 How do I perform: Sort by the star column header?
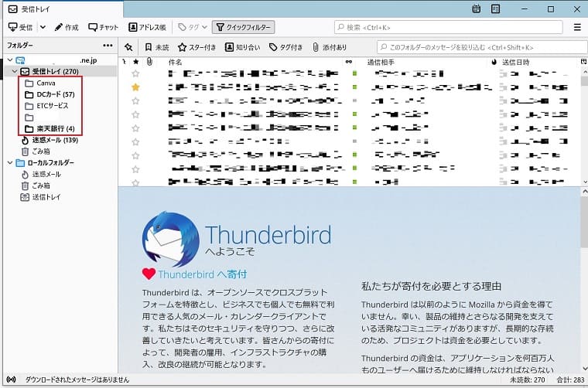pyautogui.click(x=135, y=62)
